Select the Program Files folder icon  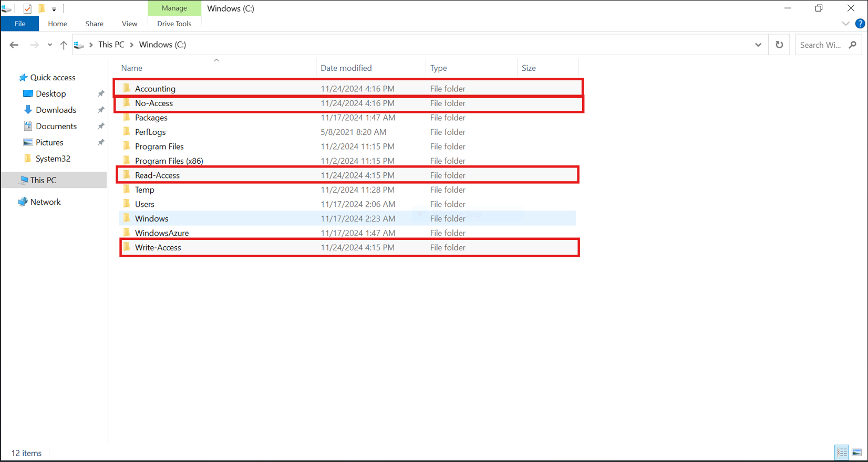click(127, 145)
